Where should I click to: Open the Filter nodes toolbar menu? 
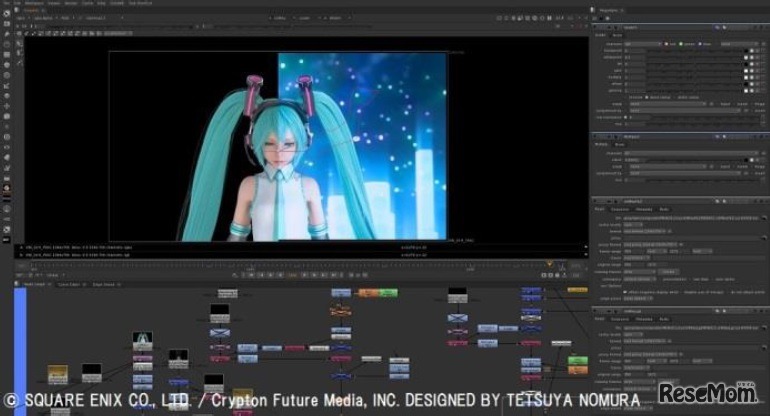[6, 75]
